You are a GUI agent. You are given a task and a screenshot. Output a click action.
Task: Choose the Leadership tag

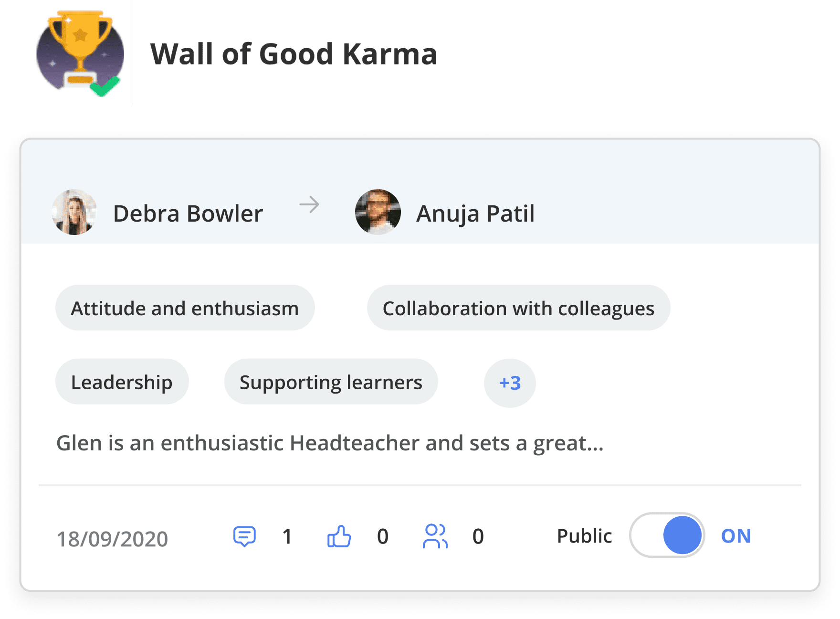coord(122,382)
